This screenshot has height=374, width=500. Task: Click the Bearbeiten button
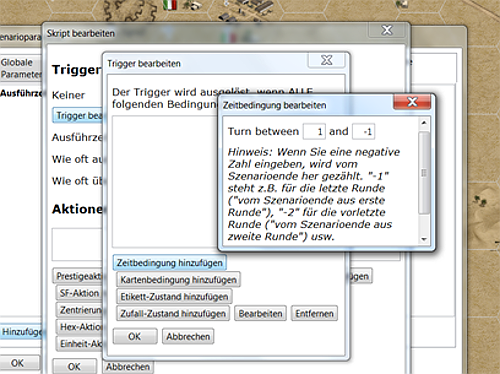(x=260, y=314)
